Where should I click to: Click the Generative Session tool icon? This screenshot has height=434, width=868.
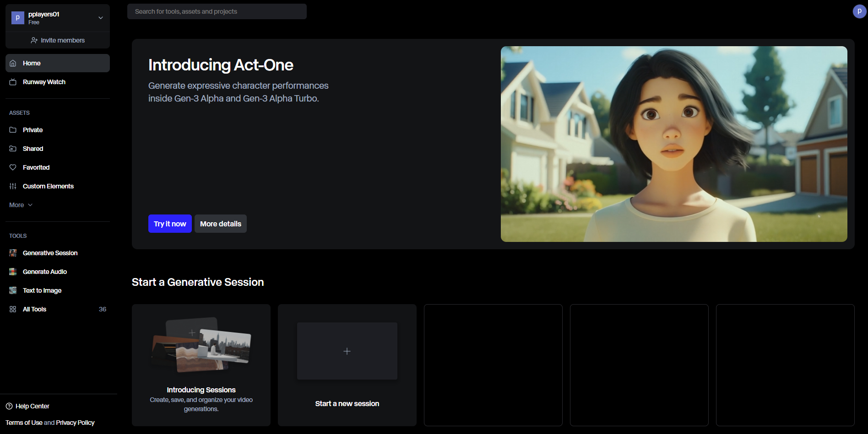coord(13,253)
